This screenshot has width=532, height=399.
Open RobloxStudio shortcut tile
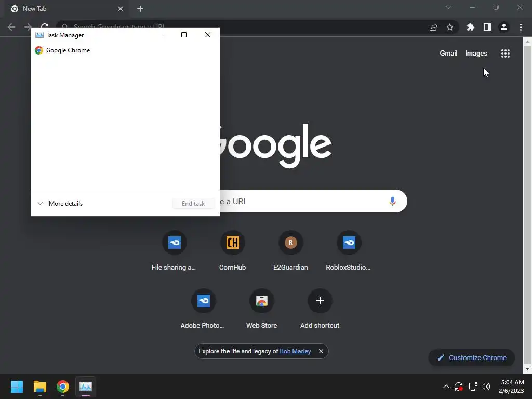point(349,251)
